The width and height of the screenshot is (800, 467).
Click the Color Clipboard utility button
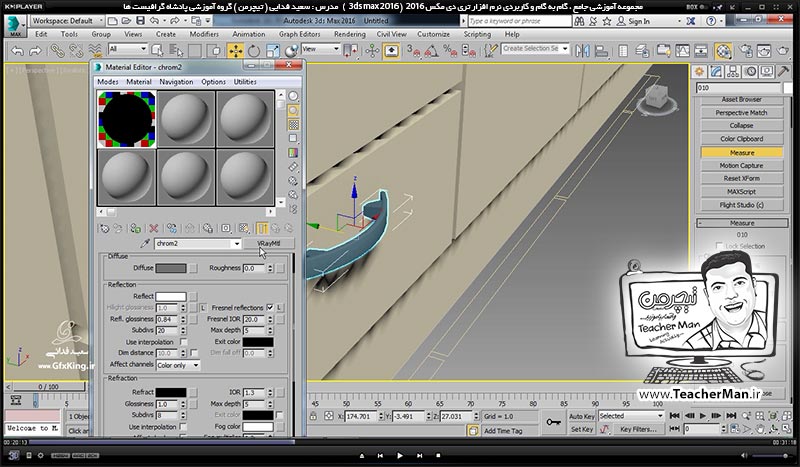(x=741, y=139)
